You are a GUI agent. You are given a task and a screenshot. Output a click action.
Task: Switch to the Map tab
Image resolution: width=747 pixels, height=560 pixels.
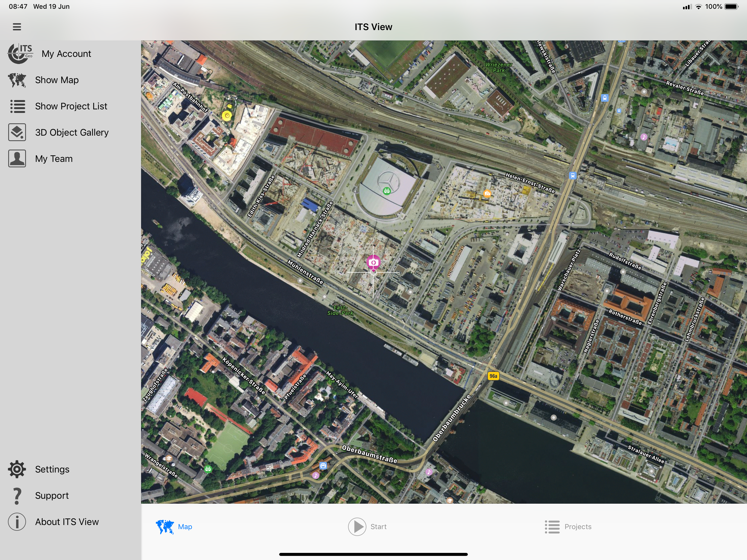pos(174,527)
